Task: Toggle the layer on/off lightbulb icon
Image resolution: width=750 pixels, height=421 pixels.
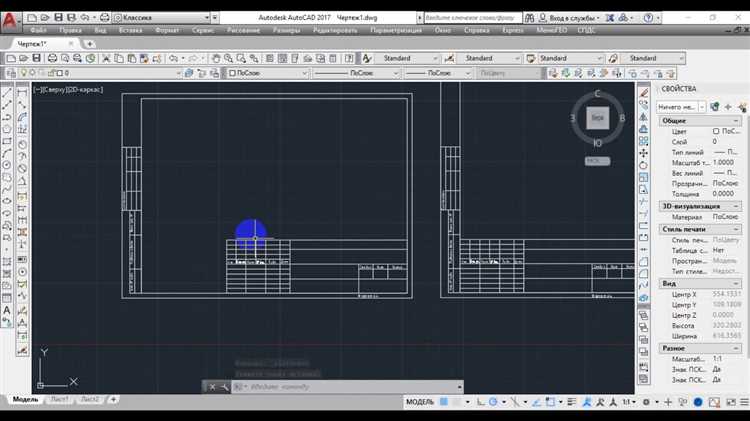Action: pyautogui.click(x=23, y=73)
